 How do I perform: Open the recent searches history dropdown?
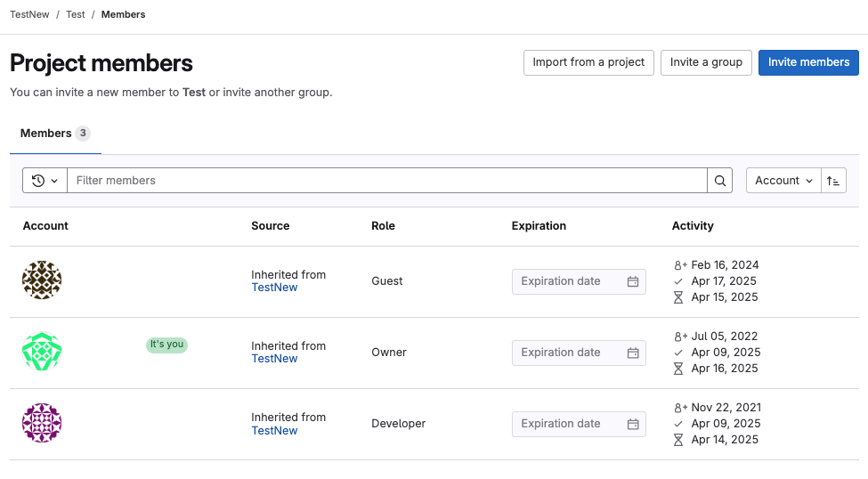45,181
